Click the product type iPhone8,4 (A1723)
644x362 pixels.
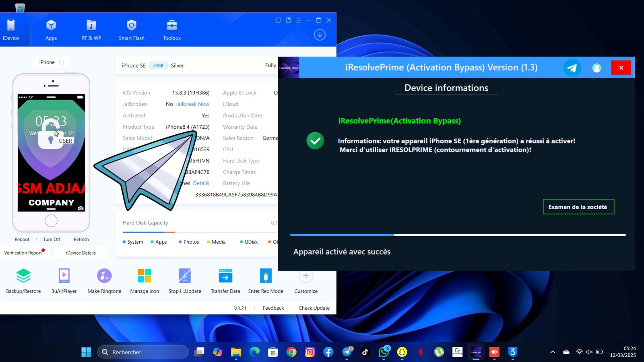tap(188, 127)
